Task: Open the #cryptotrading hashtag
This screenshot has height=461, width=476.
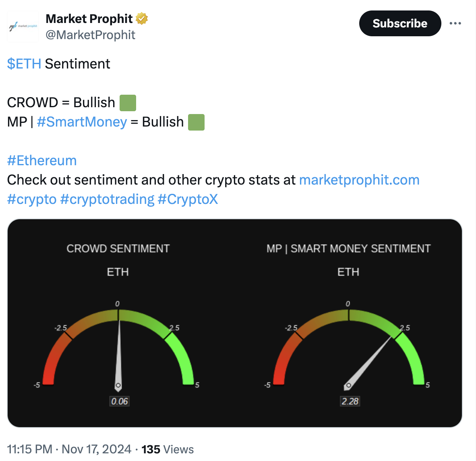Action: [x=107, y=199]
